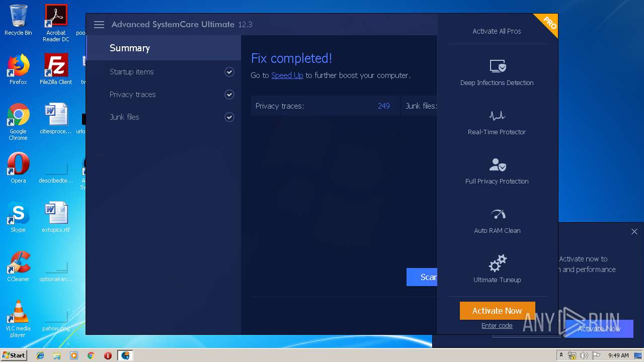
Task: Open the citiesproce document on desktop
Action: tap(56, 119)
